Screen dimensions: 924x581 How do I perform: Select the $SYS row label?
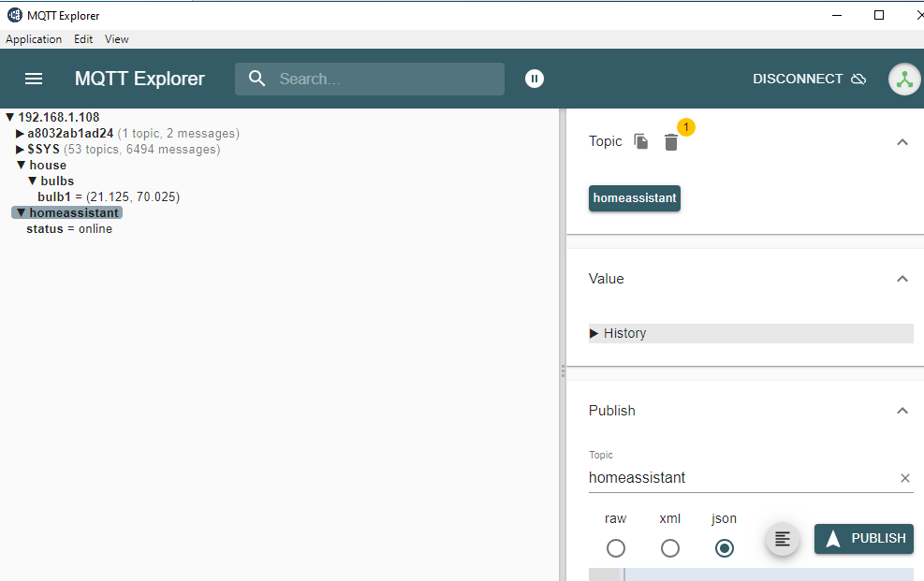point(44,150)
